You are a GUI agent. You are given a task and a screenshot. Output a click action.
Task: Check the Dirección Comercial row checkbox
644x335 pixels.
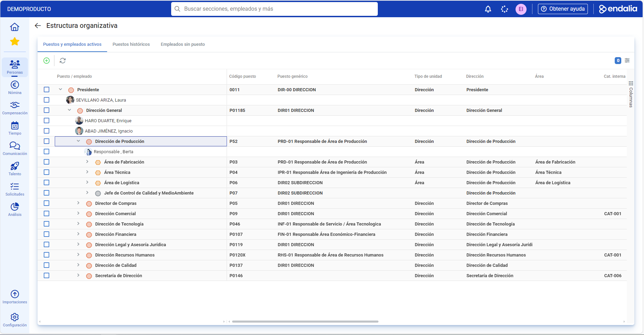(x=46, y=213)
